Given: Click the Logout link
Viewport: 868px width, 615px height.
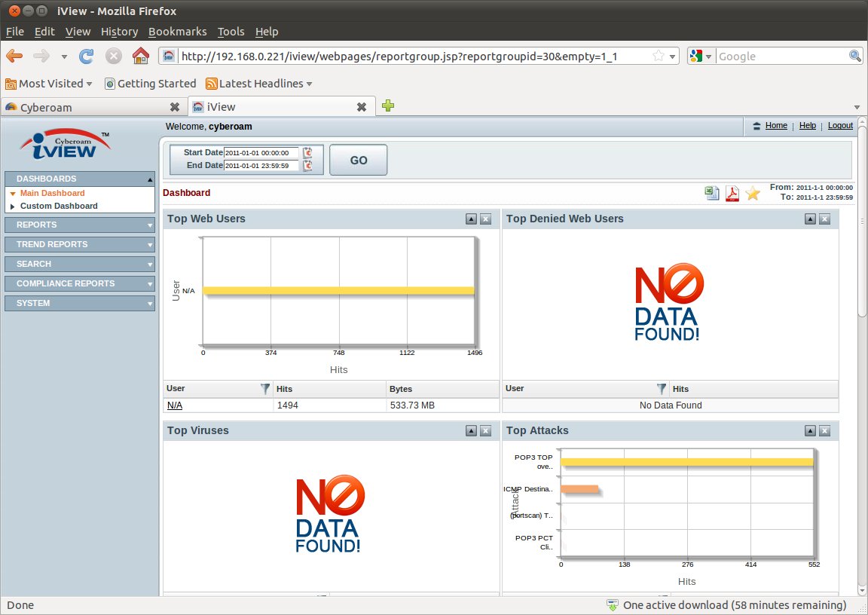Looking at the screenshot, I should (x=840, y=126).
